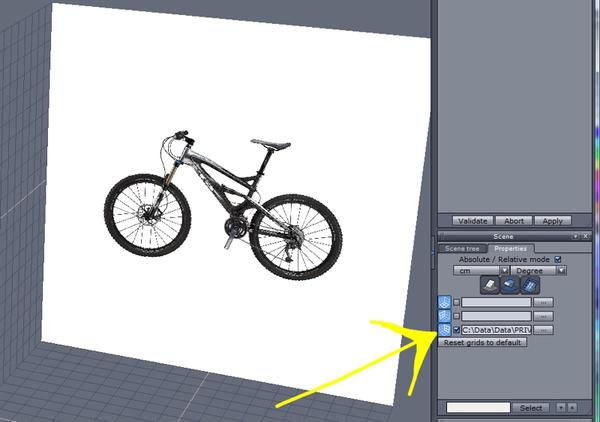Viewport: 600px width, 422px height.
Task: Enable the first grid image checkbox
Action: (x=456, y=302)
